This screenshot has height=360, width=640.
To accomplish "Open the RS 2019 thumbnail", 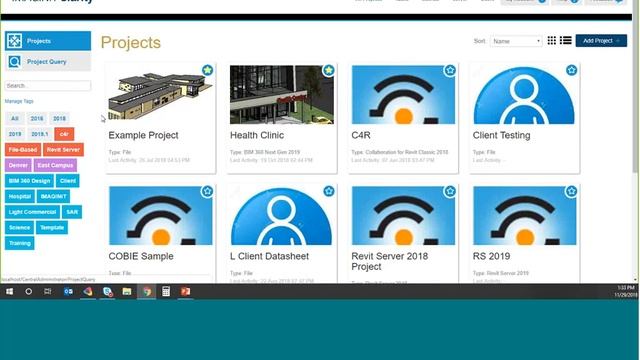I will tap(524, 216).
